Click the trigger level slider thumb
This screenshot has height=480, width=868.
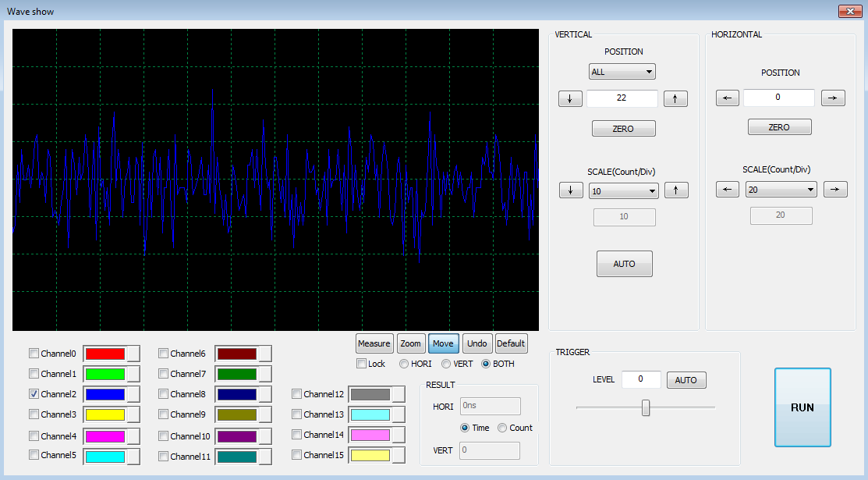646,407
